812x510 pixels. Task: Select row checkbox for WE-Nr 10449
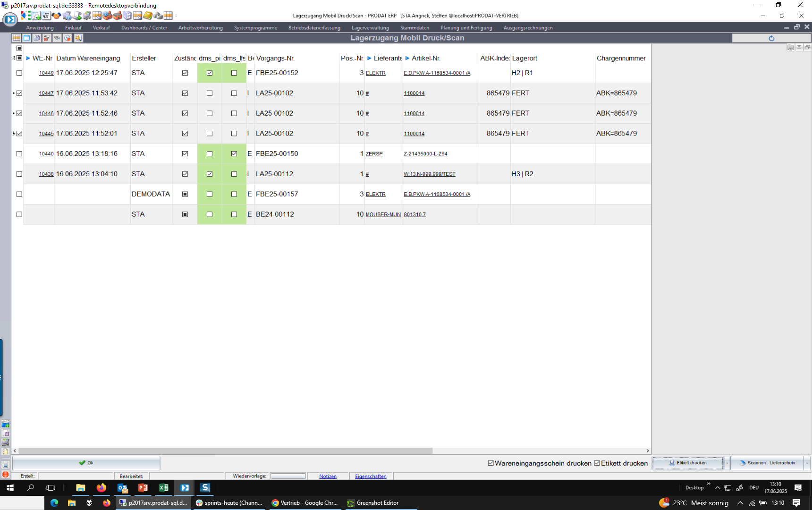[19, 73]
